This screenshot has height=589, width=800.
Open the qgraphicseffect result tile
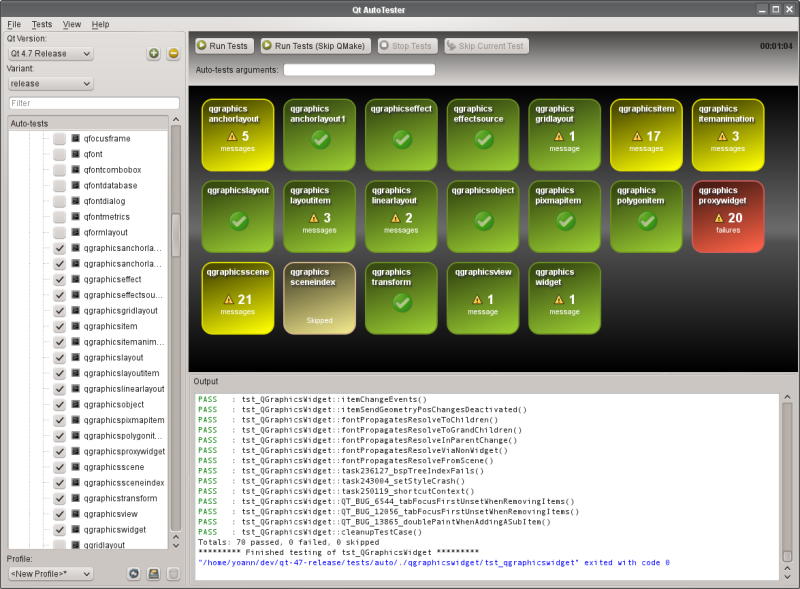401,135
